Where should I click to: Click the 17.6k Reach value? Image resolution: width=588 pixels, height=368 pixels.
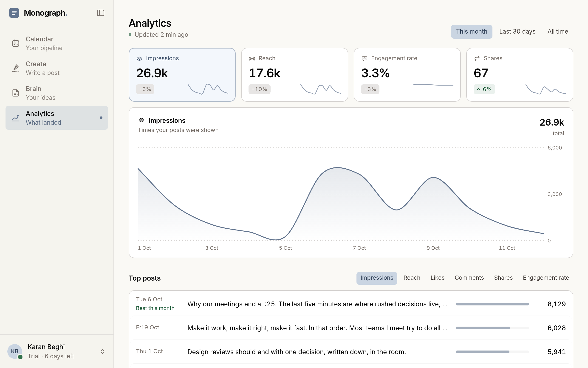pyautogui.click(x=265, y=73)
